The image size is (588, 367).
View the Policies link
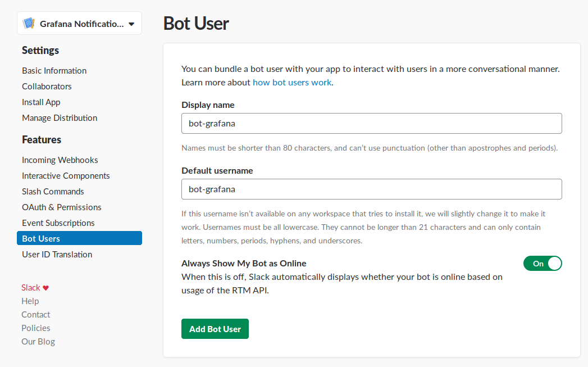click(35, 328)
